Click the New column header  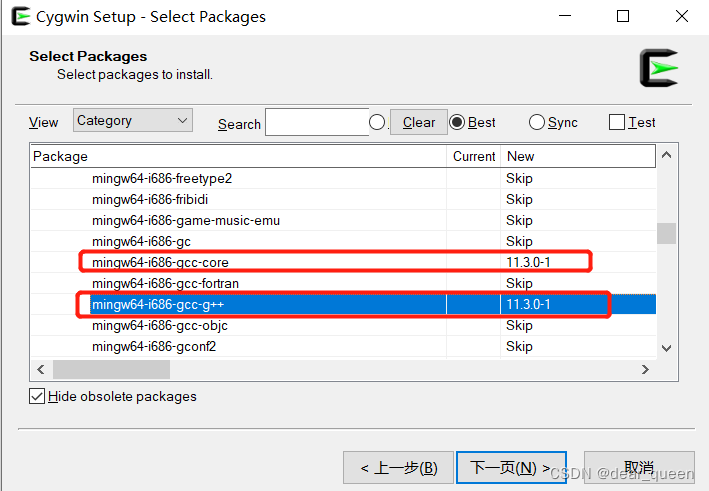pyautogui.click(x=578, y=156)
